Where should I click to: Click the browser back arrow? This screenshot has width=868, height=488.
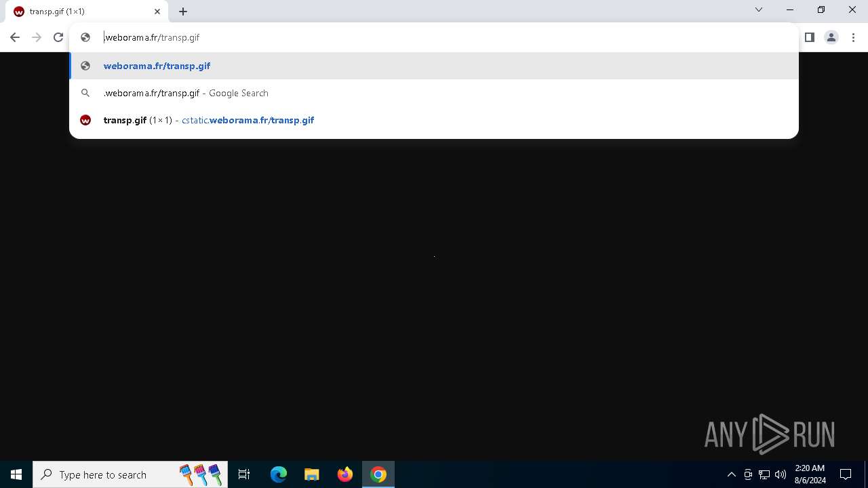15,37
